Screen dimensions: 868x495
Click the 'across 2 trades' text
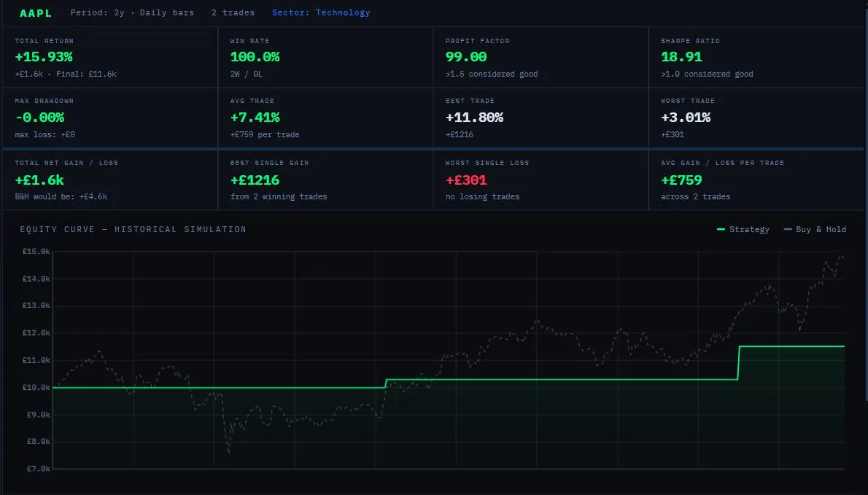coord(696,196)
